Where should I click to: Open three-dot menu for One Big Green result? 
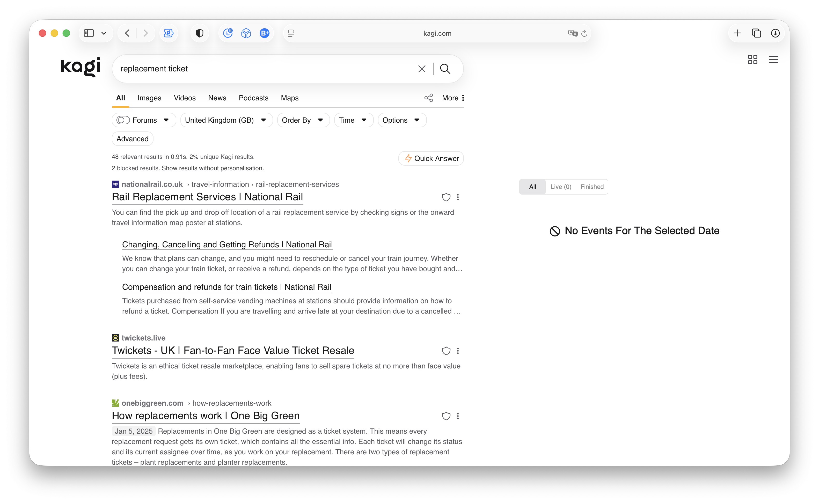[x=458, y=416]
